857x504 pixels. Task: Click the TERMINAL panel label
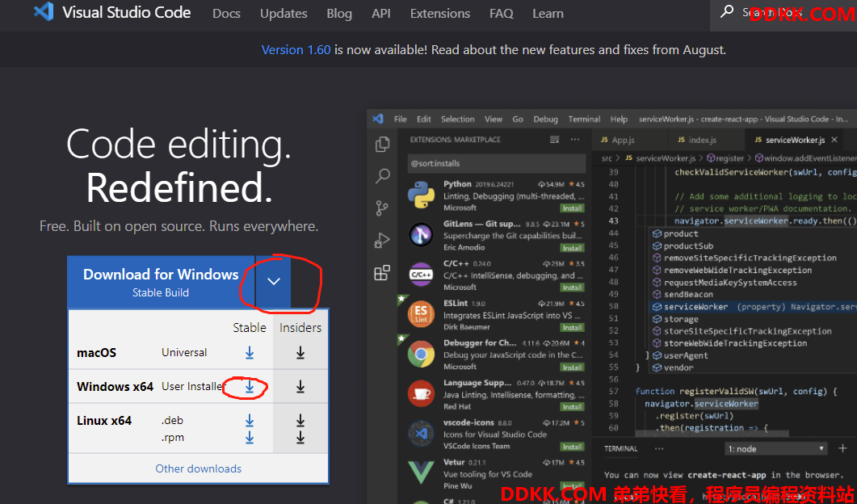coord(621,449)
